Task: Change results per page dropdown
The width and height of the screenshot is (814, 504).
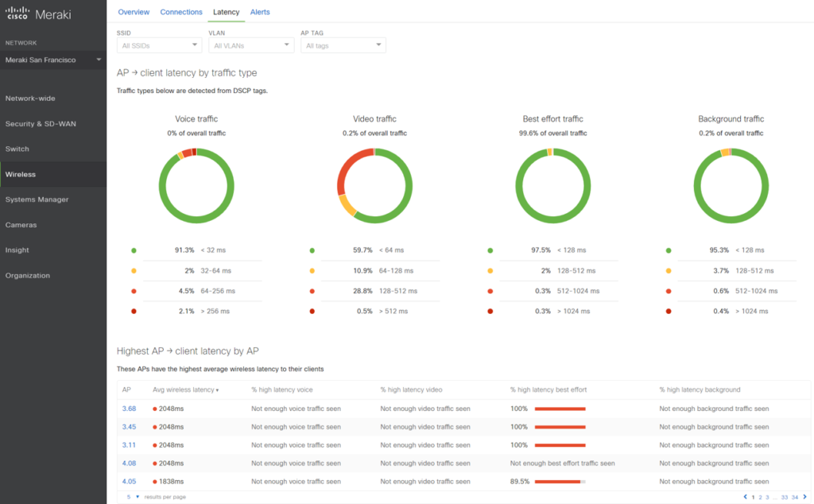Action: [132, 497]
